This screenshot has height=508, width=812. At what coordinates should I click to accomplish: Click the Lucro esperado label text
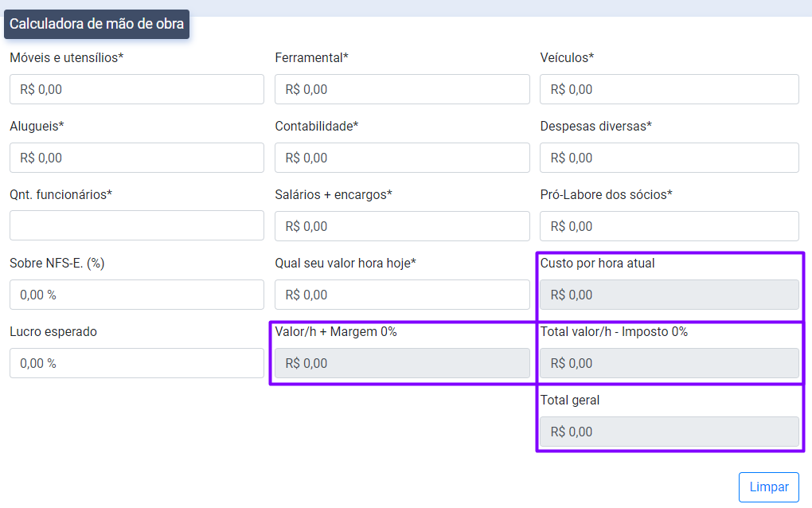[x=53, y=331]
